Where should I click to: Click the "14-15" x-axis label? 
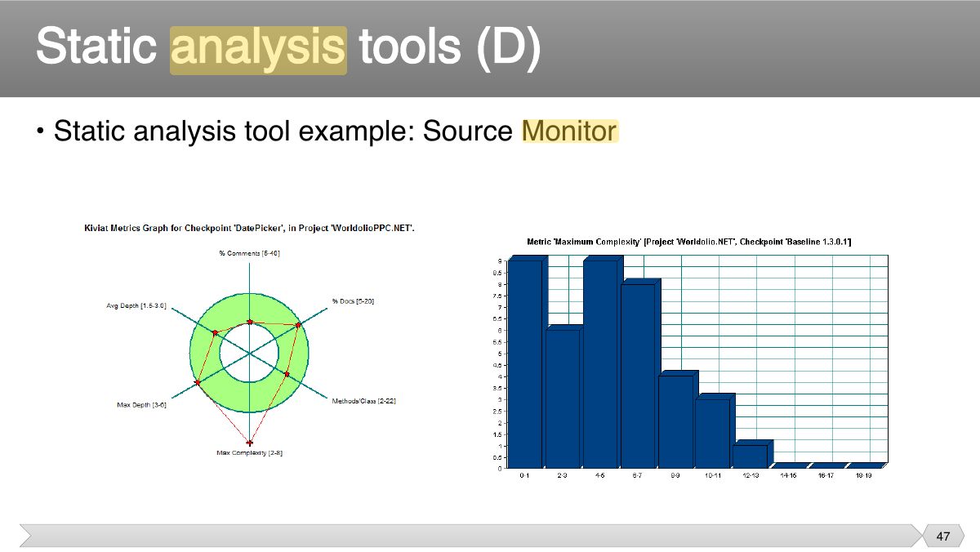point(788,475)
